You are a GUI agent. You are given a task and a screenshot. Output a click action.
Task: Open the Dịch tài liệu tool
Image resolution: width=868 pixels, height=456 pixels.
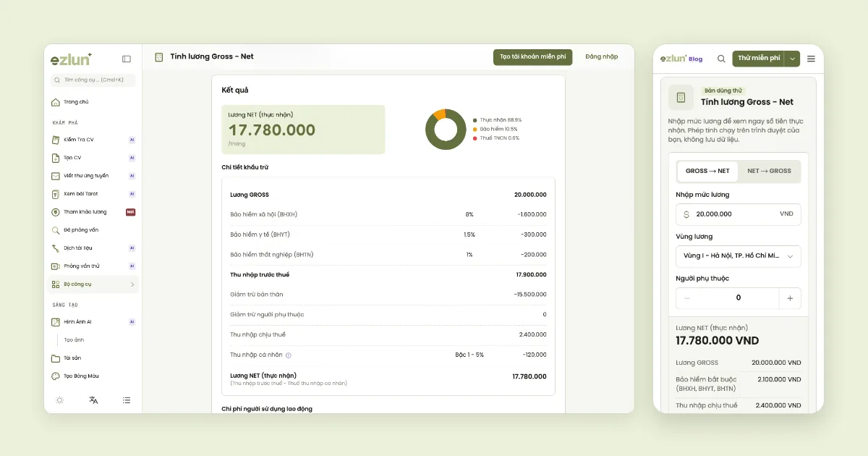pos(93,248)
